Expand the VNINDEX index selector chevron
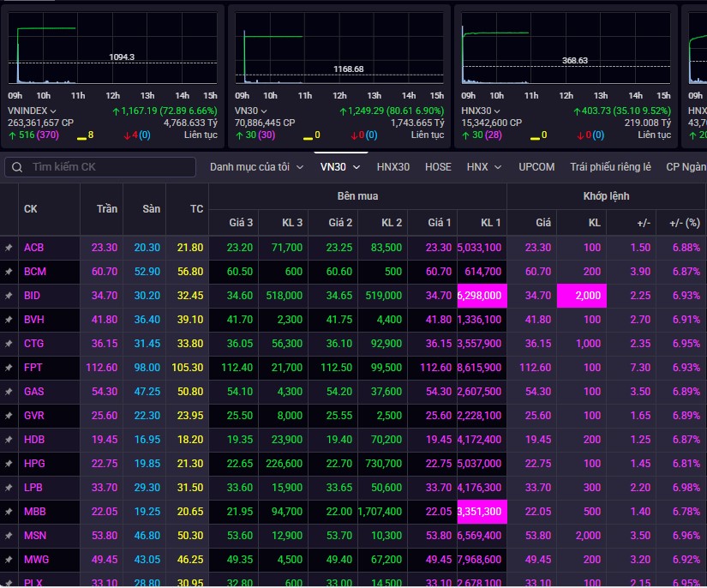The height and width of the screenshot is (588, 707). (53, 111)
